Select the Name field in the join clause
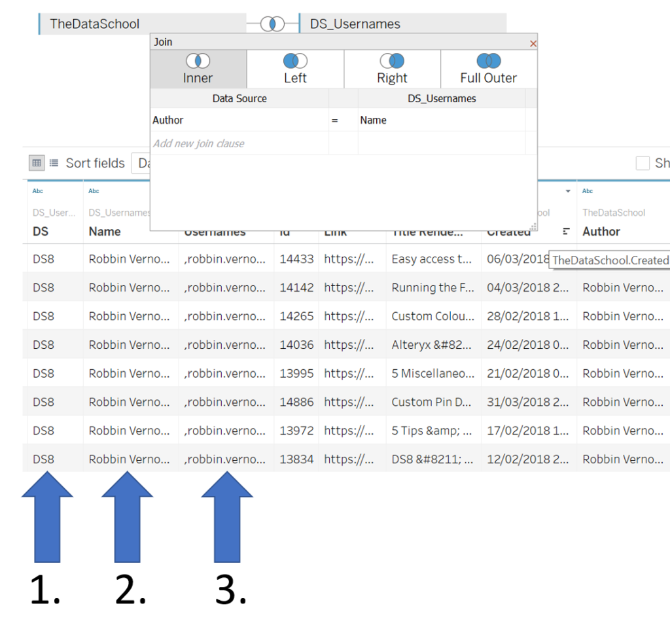This screenshot has width=670, height=644. click(x=373, y=120)
